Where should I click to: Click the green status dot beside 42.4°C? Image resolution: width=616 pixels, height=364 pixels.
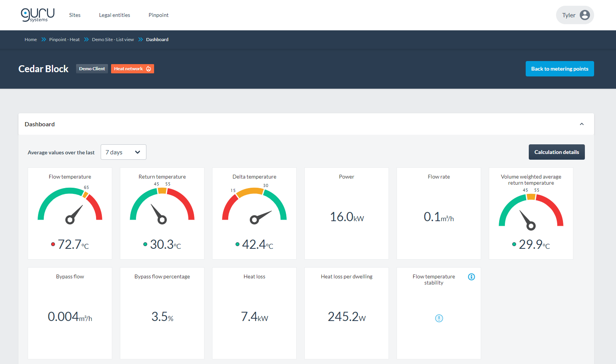pyautogui.click(x=237, y=244)
